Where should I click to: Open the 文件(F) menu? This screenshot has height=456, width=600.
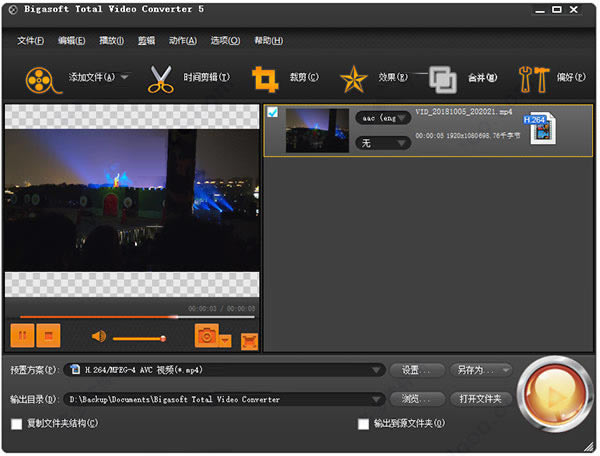(x=30, y=41)
